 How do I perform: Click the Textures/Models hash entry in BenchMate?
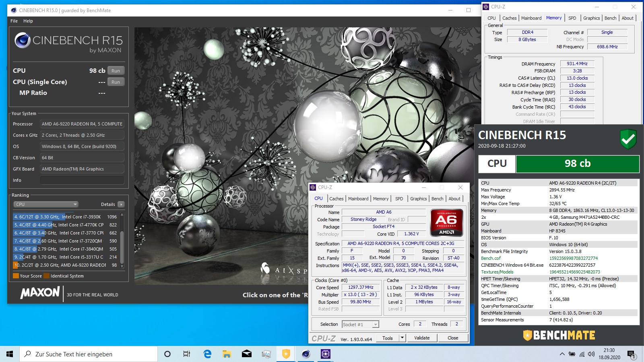pos(558,272)
